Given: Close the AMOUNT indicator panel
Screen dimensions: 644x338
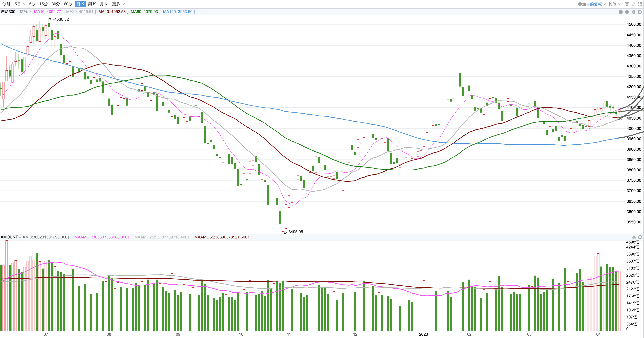Looking at the screenshot, I should [x=640, y=237].
